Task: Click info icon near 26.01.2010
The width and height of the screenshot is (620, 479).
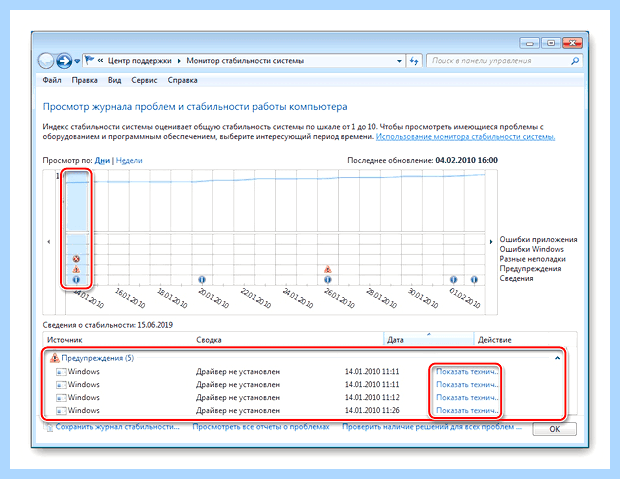Action: point(328,280)
